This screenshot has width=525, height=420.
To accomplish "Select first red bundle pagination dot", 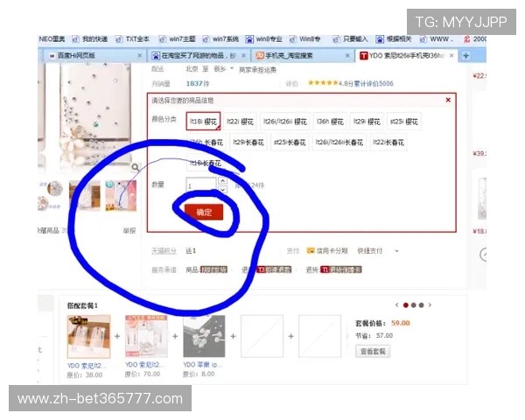I will [406, 305].
